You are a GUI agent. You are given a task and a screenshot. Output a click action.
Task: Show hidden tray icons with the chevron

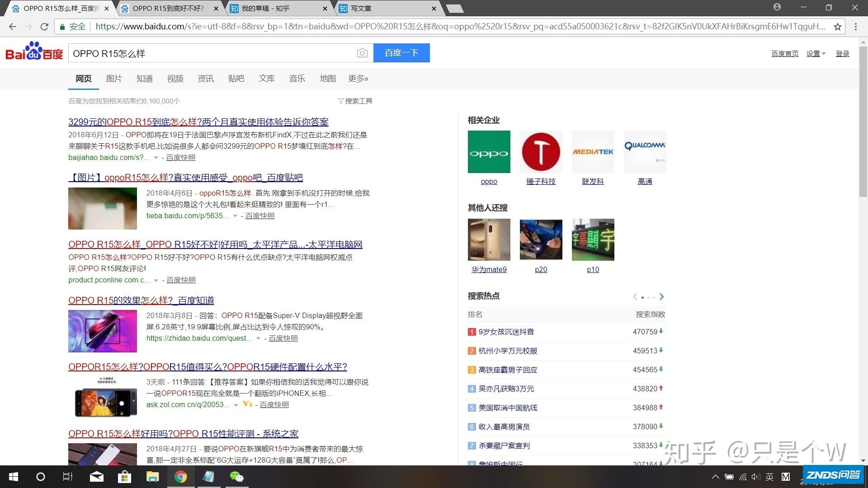(715, 477)
